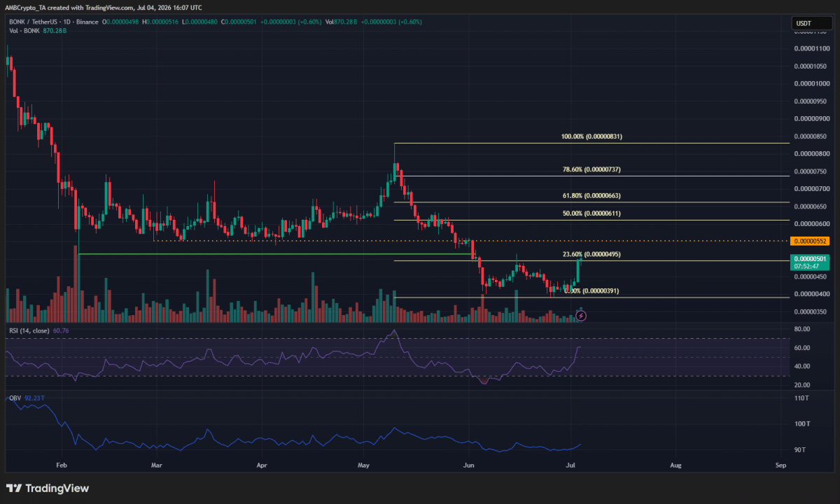Screen dimensions: 840x504
Task: Click the 20.00 RSI axis label
Action: [x=802, y=385]
